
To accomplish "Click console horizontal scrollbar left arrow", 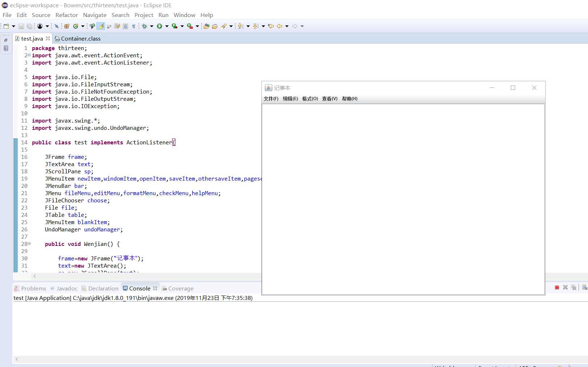I will coord(17,359).
